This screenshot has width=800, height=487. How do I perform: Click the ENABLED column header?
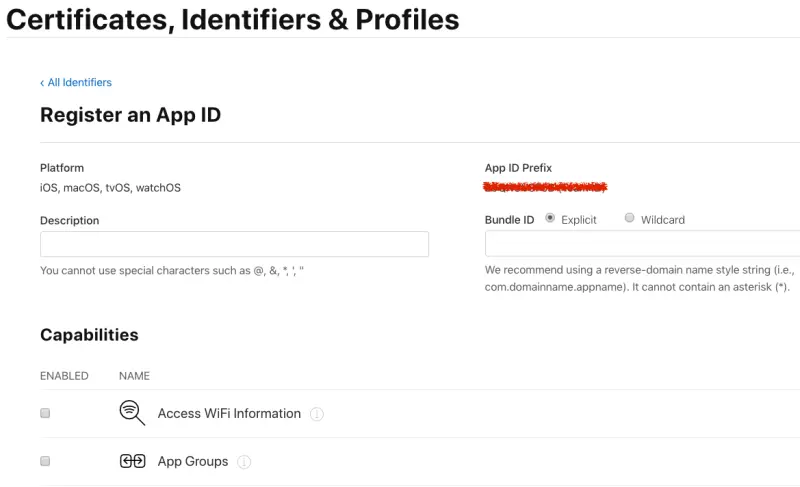click(64, 376)
